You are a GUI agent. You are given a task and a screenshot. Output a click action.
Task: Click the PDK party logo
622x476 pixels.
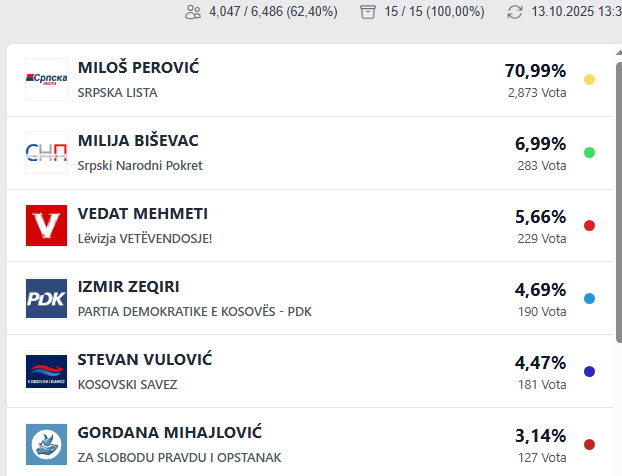pos(46,298)
